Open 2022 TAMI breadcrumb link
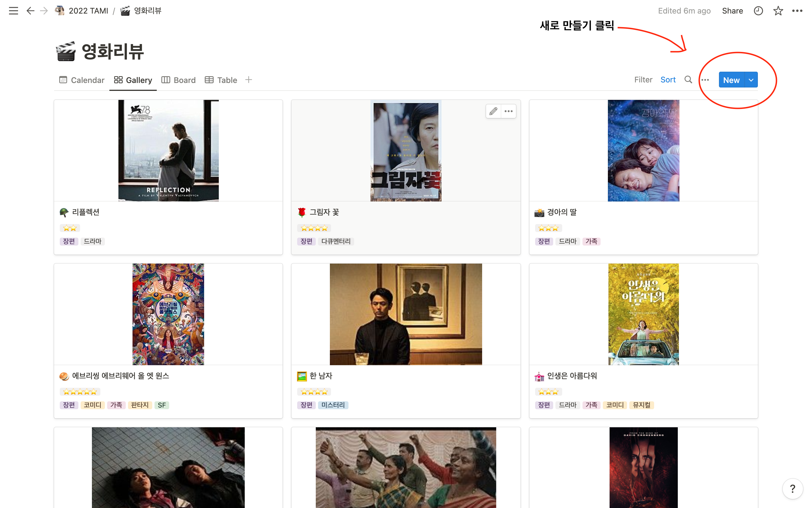The image size is (812, 508). [81, 11]
